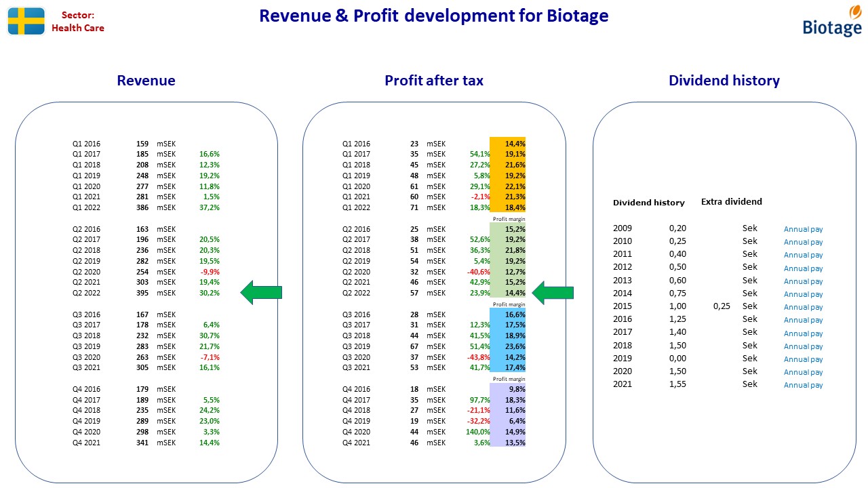Click the 2014 dividend value 0,75
The image size is (868, 488).
(x=677, y=293)
